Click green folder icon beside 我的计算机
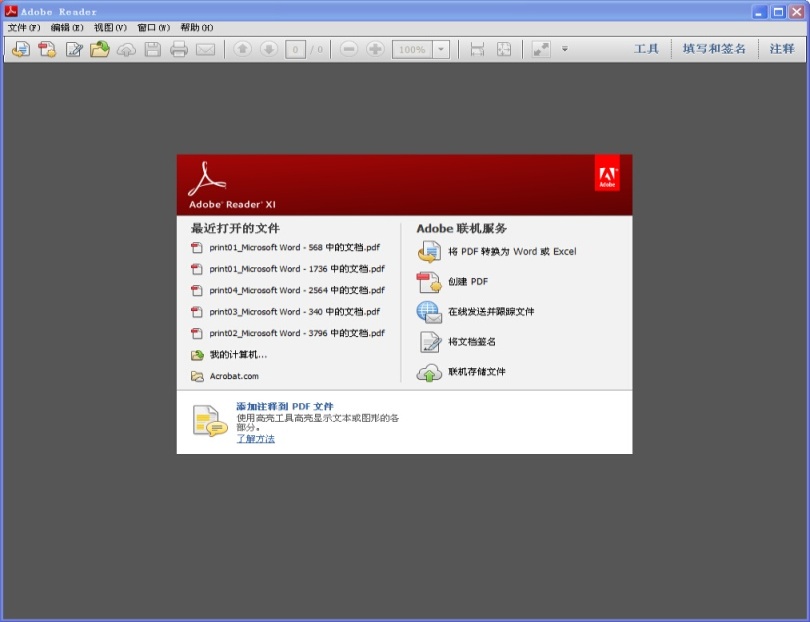810x622 pixels. [197, 355]
